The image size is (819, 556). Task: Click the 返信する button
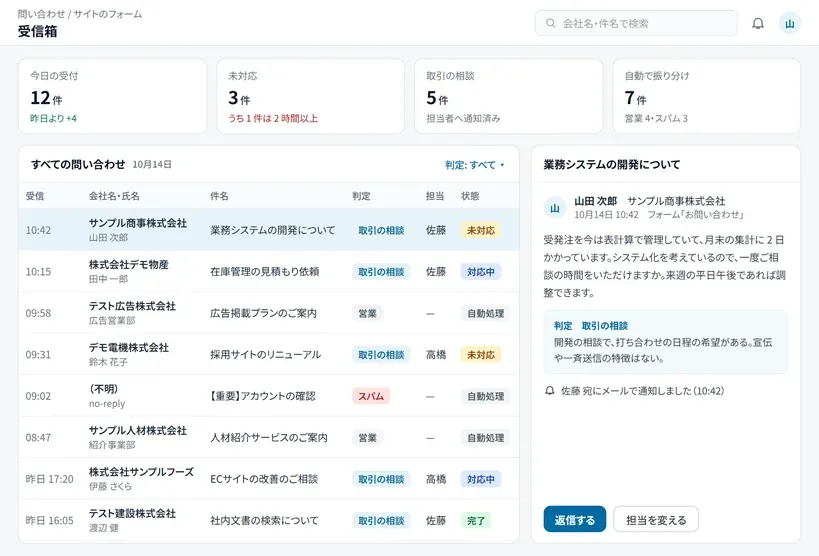575,519
